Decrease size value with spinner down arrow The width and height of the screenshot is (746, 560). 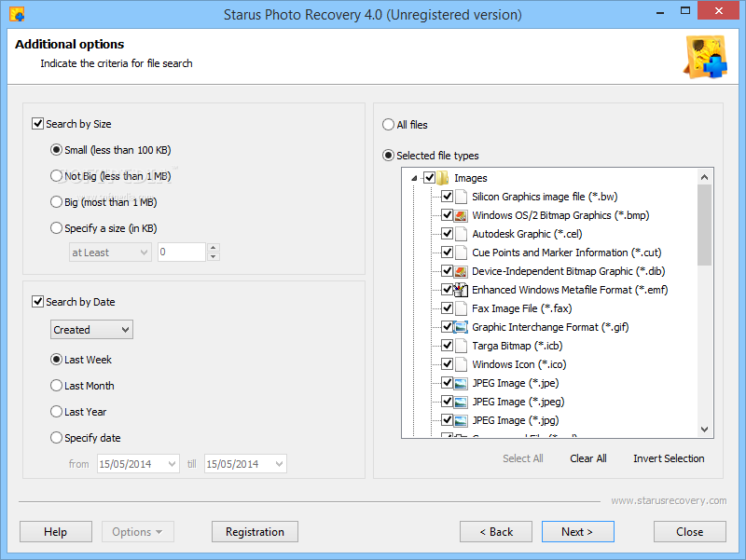214,257
